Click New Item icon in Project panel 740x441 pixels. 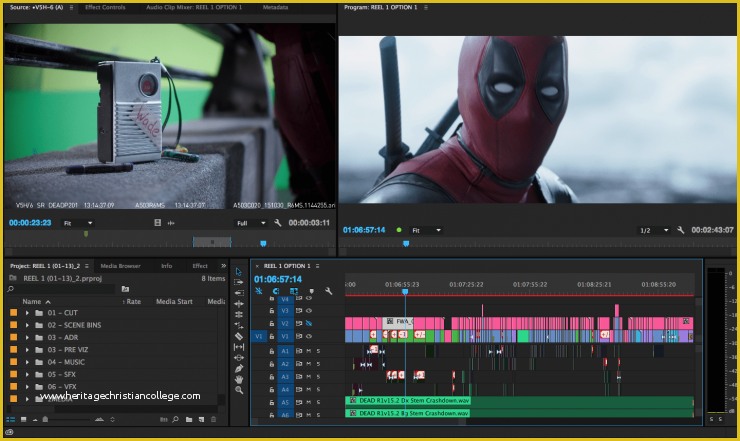click(x=202, y=419)
